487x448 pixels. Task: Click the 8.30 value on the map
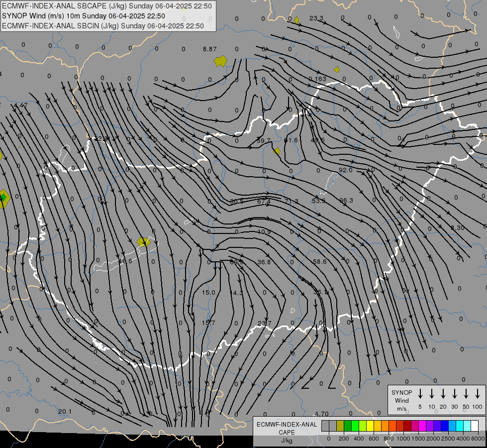[458, 228]
